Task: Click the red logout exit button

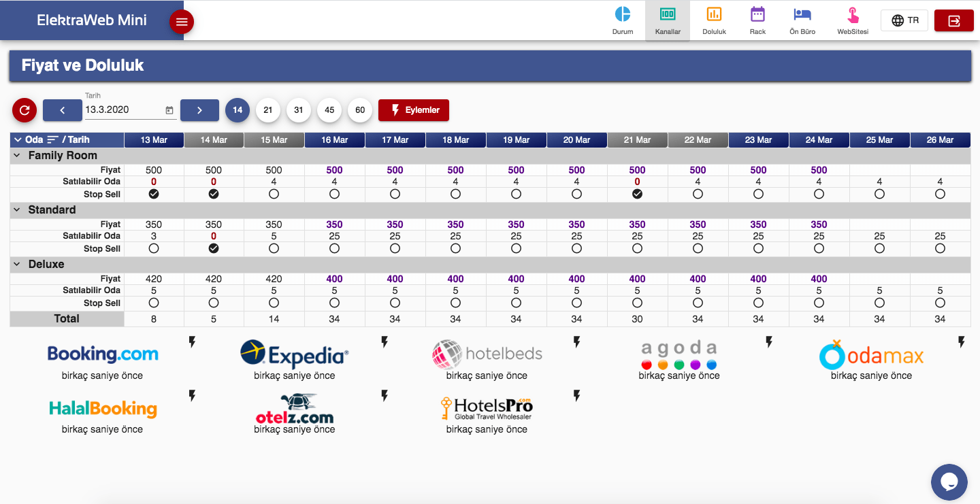Action: click(x=954, y=20)
